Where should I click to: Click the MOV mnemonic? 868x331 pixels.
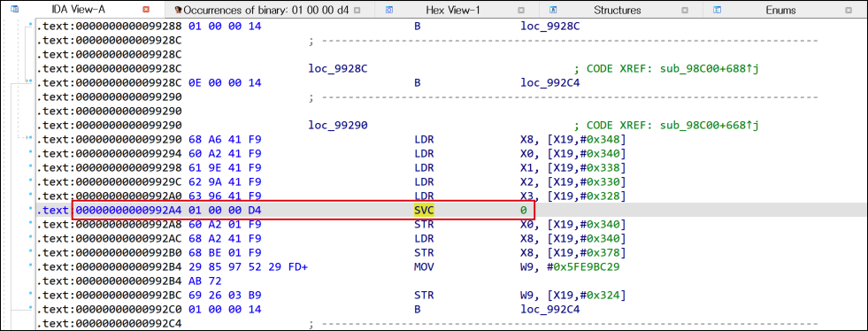pyautogui.click(x=424, y=266)
